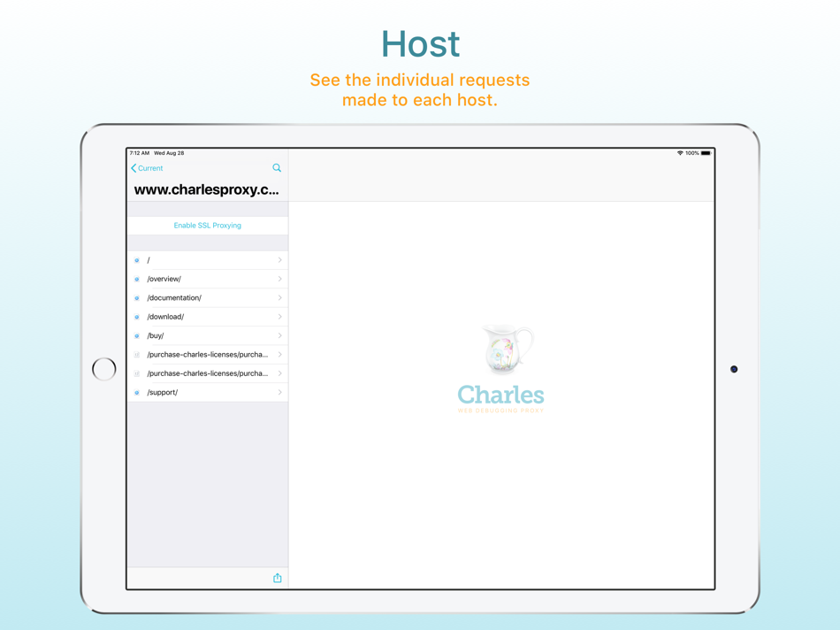Viewport: 840px width, 630px height.
Task: Expand the first /purchase-charles-licenses/ request
Action: pos(207,354)
